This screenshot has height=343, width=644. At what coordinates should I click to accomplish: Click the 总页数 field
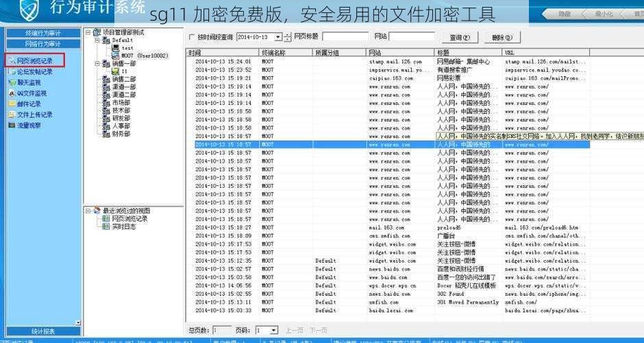coord(222,330)
